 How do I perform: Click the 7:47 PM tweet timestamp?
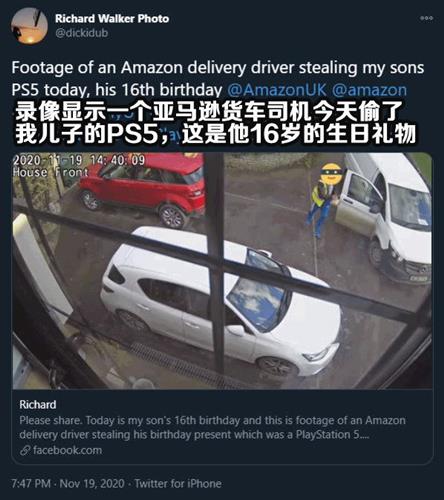31,484
